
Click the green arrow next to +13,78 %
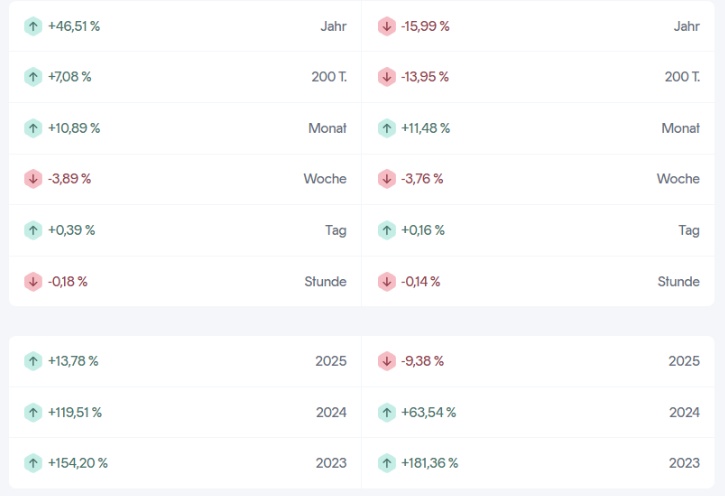[x=33, y=361]
